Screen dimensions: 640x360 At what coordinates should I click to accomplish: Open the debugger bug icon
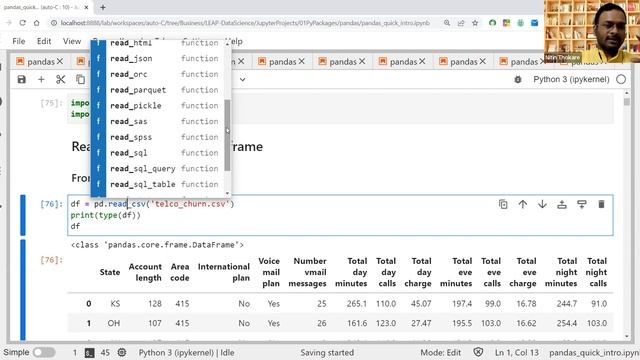pos(518,80)
